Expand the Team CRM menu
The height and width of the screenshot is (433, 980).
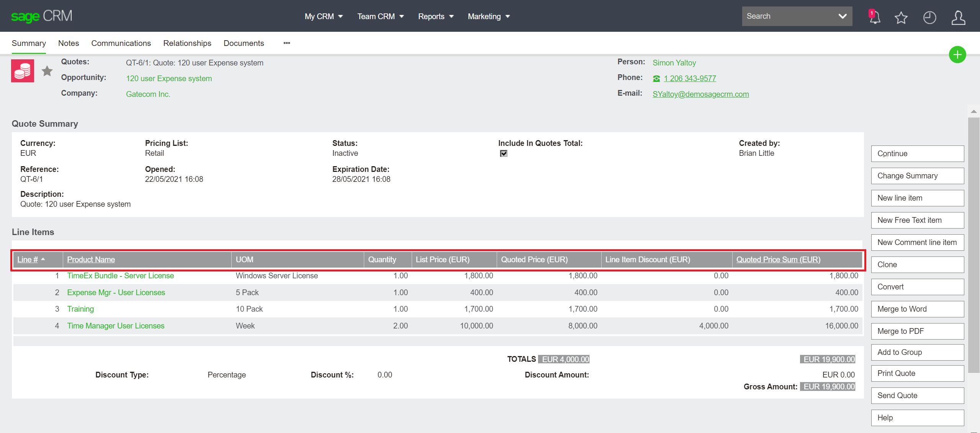point(381,16)
